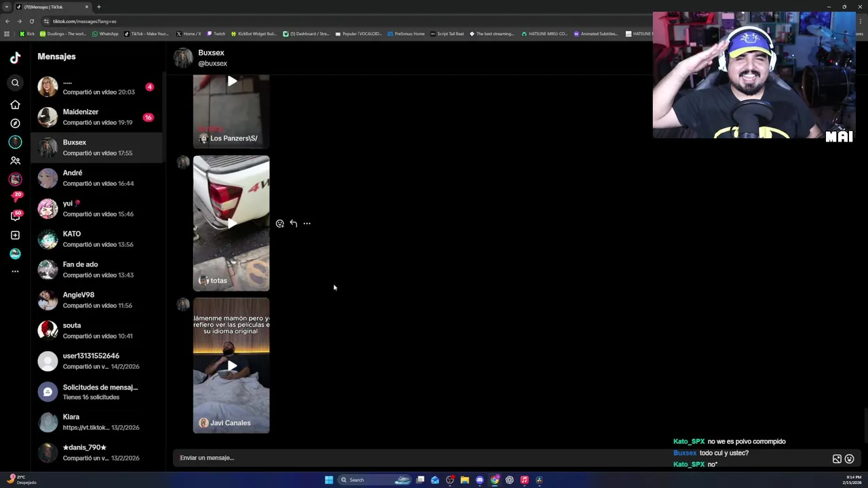The width and height of the screenshot is (868, 488).
Task: Open the weather widget in taskbar
Action: click(22, 479)
